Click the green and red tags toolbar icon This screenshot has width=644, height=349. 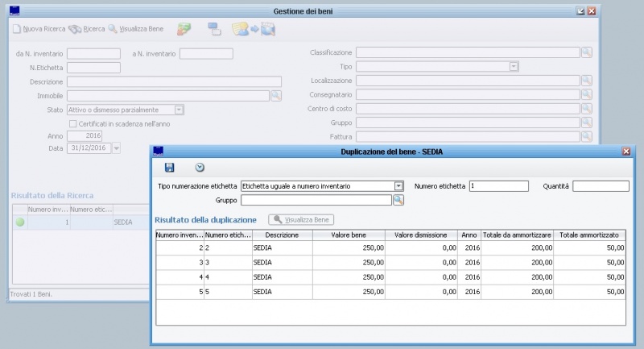(184, 29)
